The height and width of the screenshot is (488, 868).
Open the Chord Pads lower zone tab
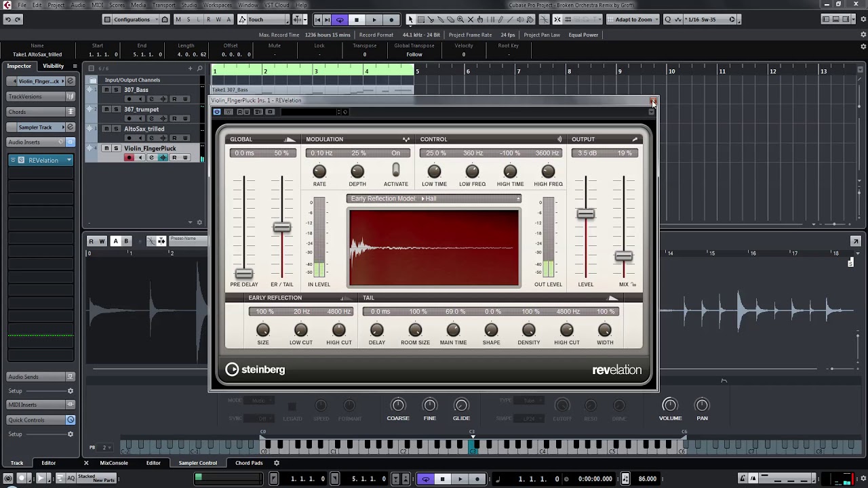pyautogui.click(x=249, y=463)
